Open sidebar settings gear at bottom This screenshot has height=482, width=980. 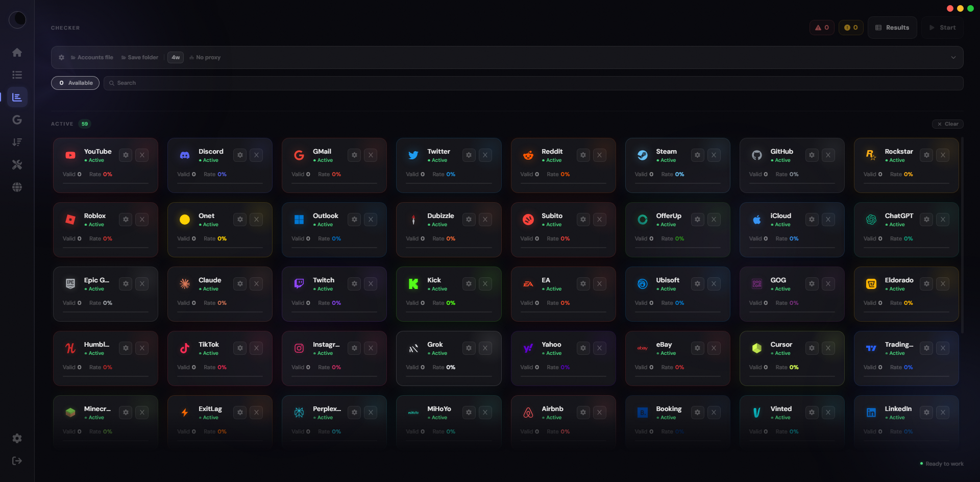point(17,438)
